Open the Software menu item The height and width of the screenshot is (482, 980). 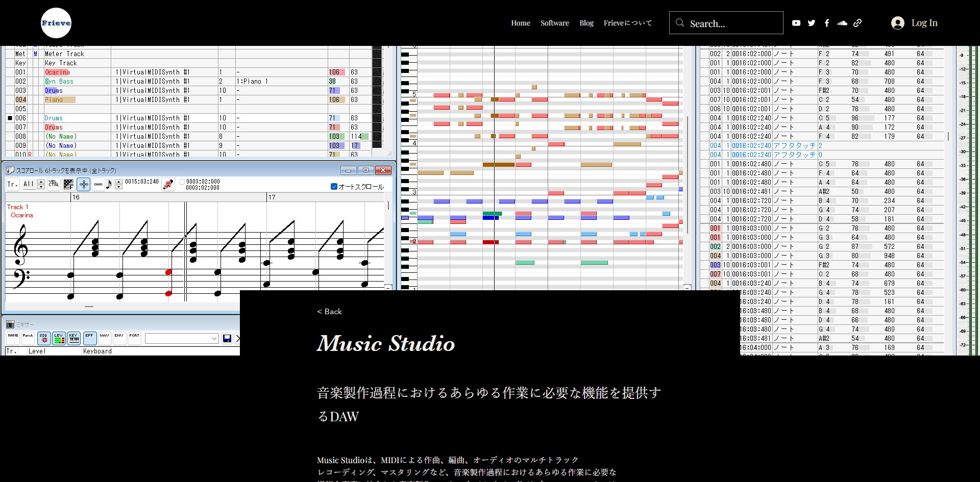point(555,23)
